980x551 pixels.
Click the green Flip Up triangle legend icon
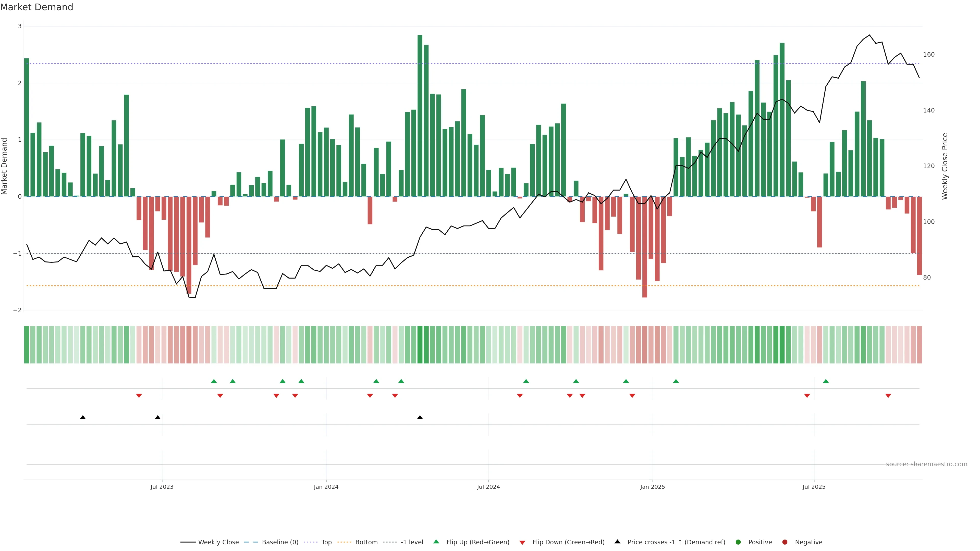pos(436,542)
